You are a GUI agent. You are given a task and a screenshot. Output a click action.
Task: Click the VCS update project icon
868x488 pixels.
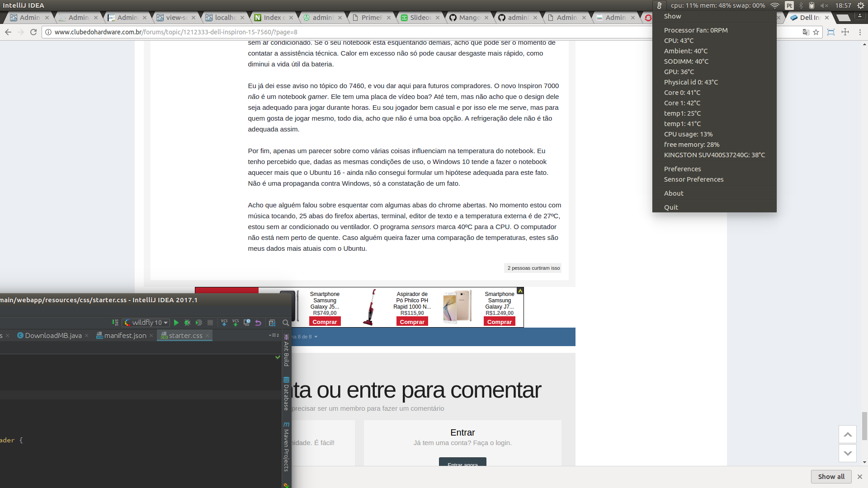pyautogui.click(x=224, y=323)
